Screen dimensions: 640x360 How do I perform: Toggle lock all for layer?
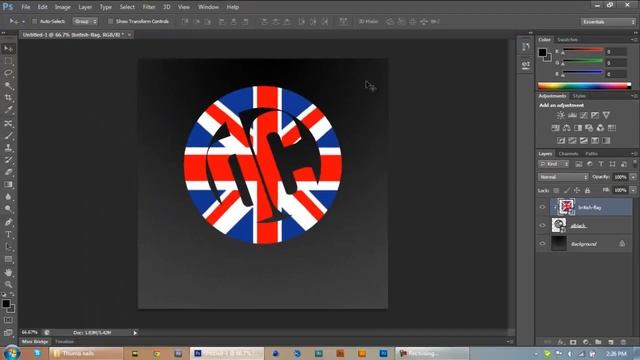coord(587,191)
